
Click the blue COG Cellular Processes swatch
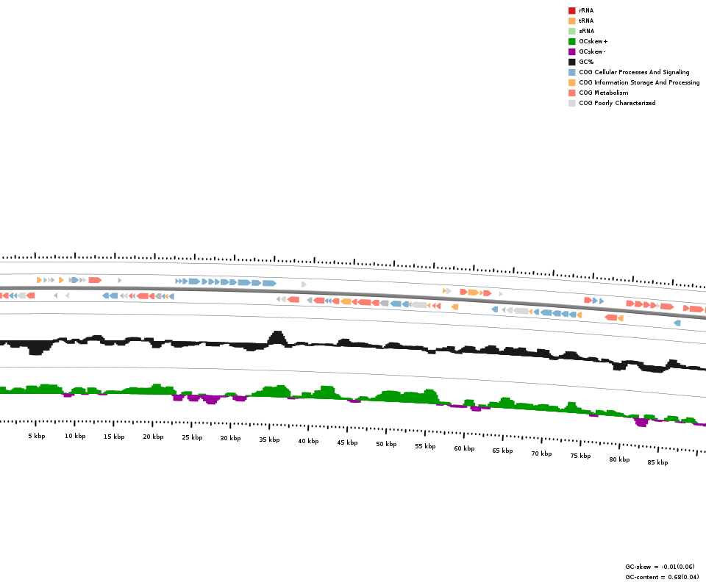click(571, 72)
